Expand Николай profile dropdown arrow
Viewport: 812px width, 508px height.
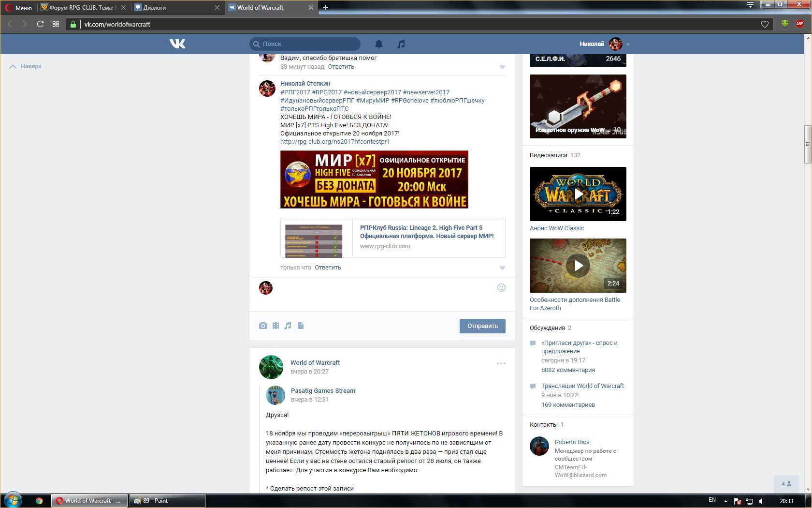[x=627, y=44]
